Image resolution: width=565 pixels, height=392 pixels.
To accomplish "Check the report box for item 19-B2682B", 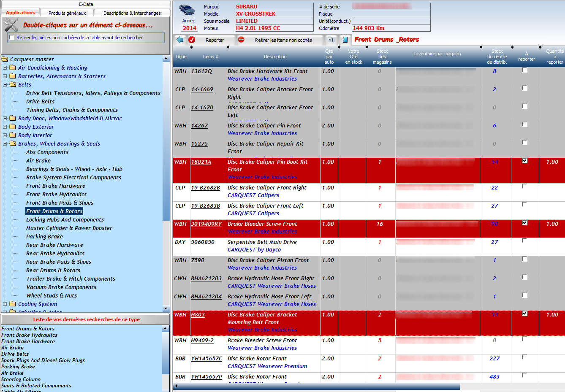I will tap(524, 187).
